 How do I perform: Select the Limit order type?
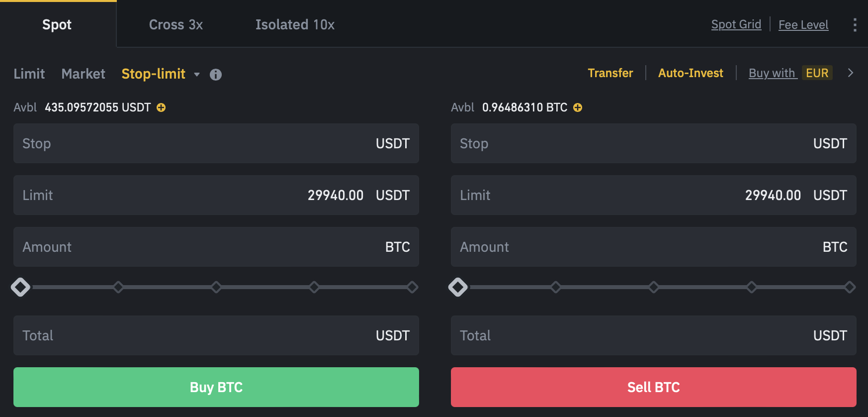tap(29, 74)
